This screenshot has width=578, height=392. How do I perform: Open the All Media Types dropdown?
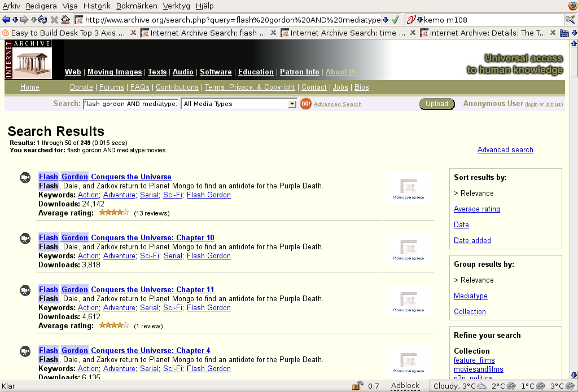pyautogui.click(x=239, y=104)
